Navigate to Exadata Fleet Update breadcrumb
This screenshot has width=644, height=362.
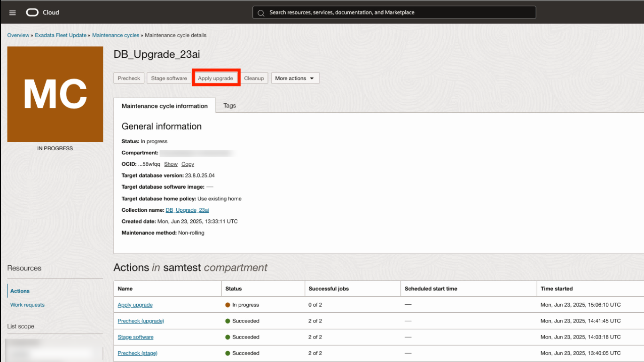(60, 35)
